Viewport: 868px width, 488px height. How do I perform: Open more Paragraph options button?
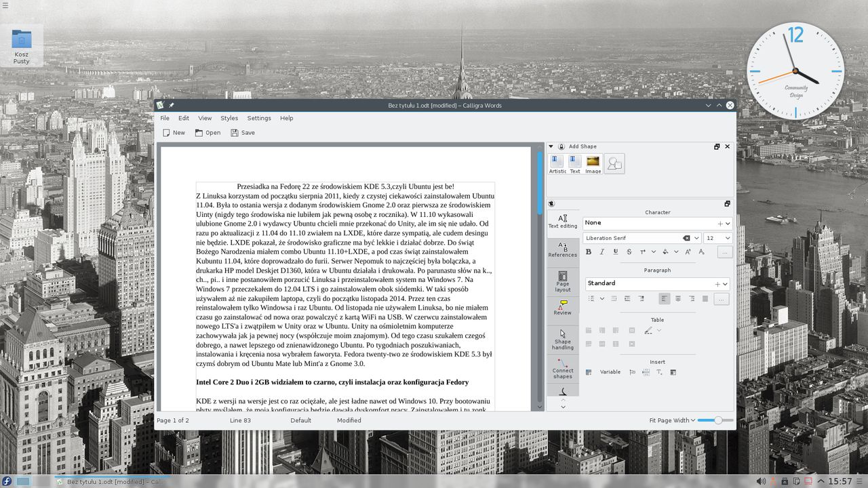(722, 299)
